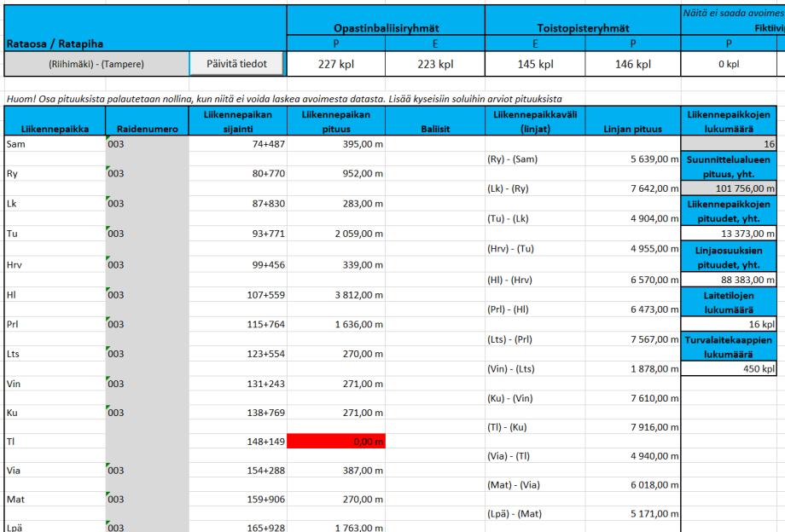This screenshot has height=532, width=785.
Task: Select the 101 756,00 m planning area length cell
Action: (x=729, y=188)
